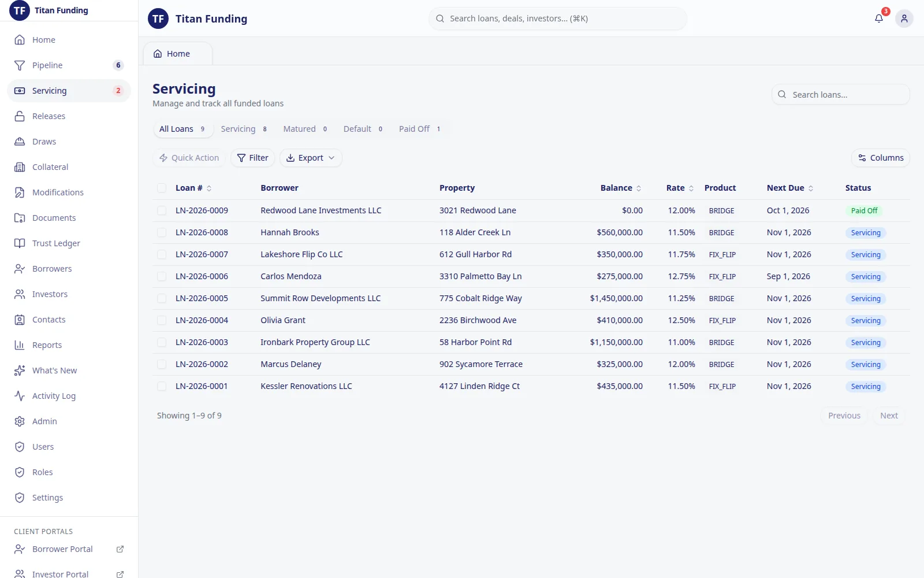
Task: Go to Previous page
Action: tap(844, 416)
